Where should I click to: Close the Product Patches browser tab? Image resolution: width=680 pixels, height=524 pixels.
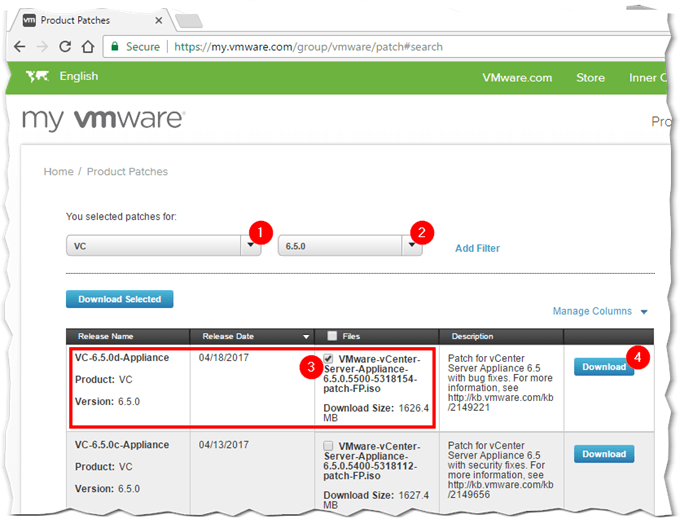coord(159,20)
